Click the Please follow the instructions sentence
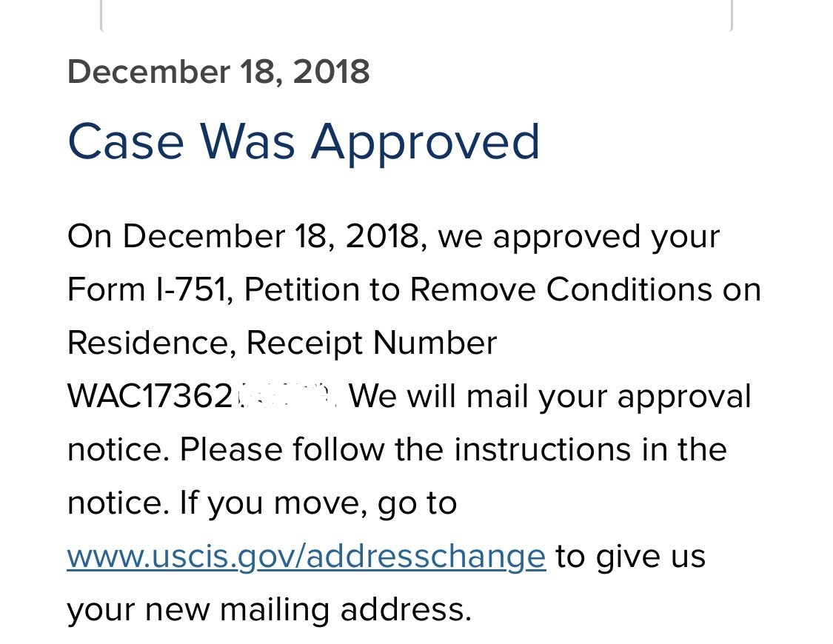Viewport: 833px width, 644px height. coord(453,449)
